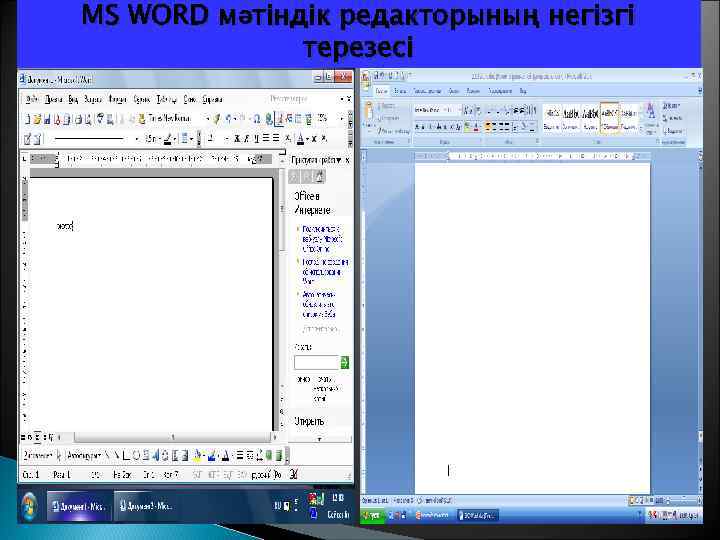
Task: Open the task pane title dropdown arrow
Action: (339, 160)
